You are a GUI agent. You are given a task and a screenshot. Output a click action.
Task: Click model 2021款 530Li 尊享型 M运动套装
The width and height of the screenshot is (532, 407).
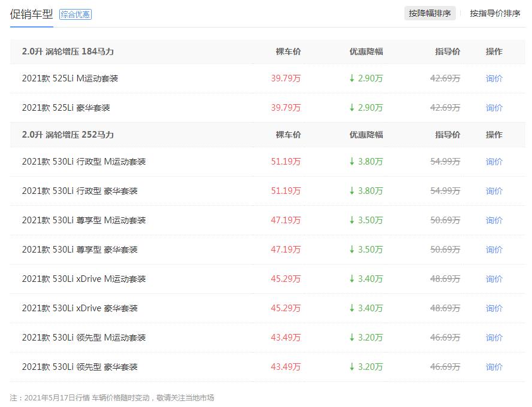tap(84, 220)
